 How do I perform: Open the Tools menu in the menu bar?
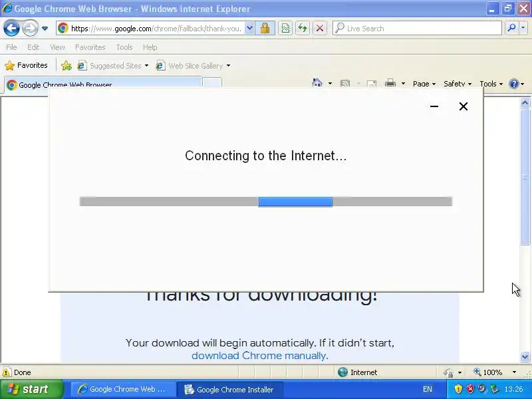[124, 47]
